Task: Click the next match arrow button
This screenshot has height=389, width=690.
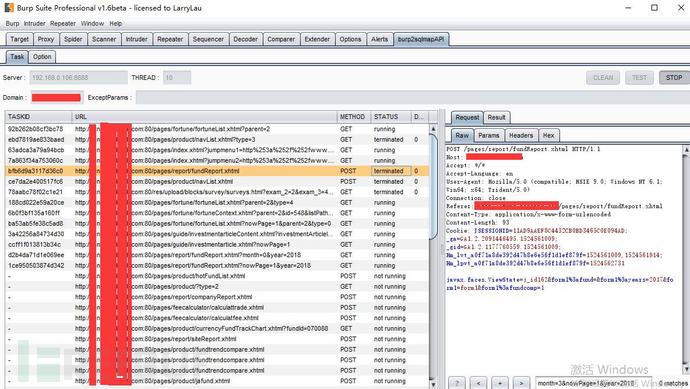Action: [x=521, y=383]
